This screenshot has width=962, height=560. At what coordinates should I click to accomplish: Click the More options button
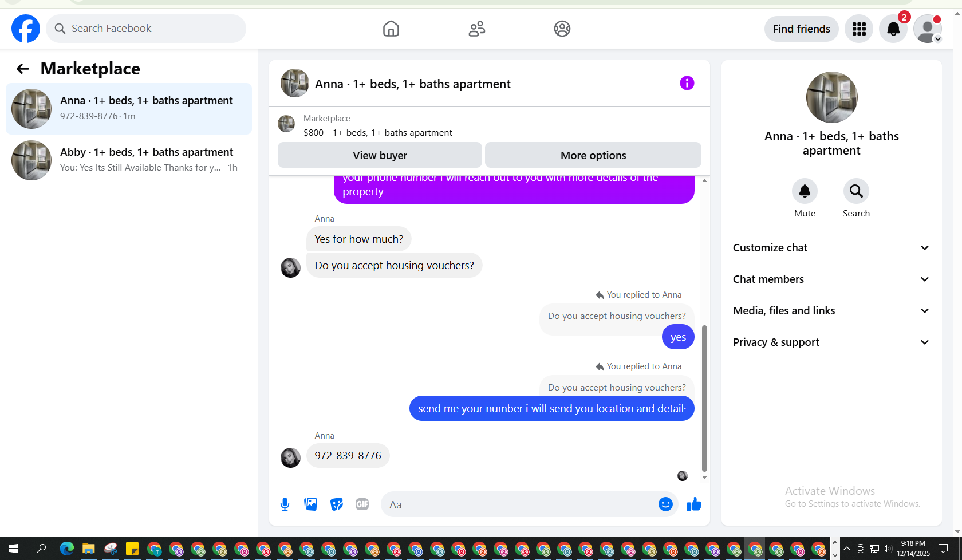[593, 155]
